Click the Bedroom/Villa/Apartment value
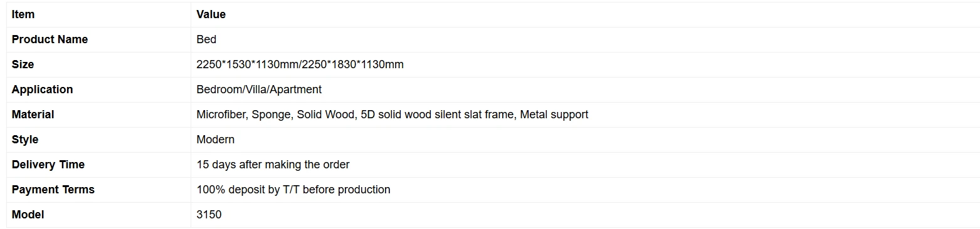 pyautogui.click(x=259, y=89)
